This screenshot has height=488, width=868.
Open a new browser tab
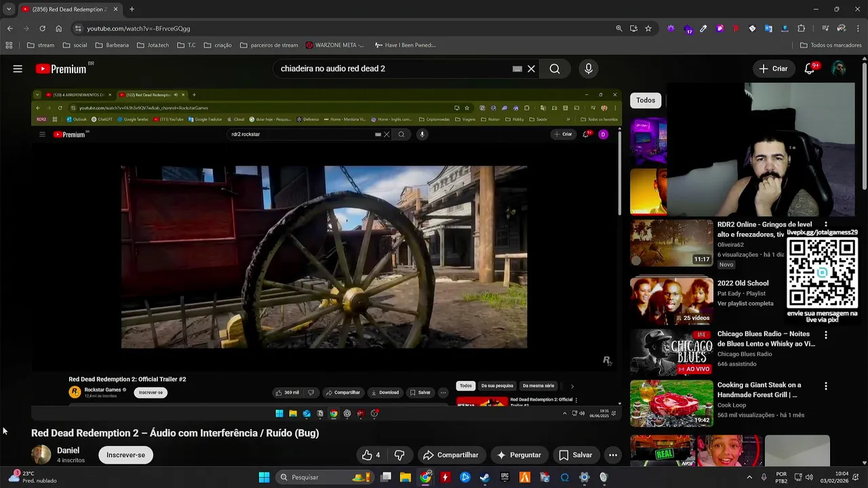click(x=132, y=9)
